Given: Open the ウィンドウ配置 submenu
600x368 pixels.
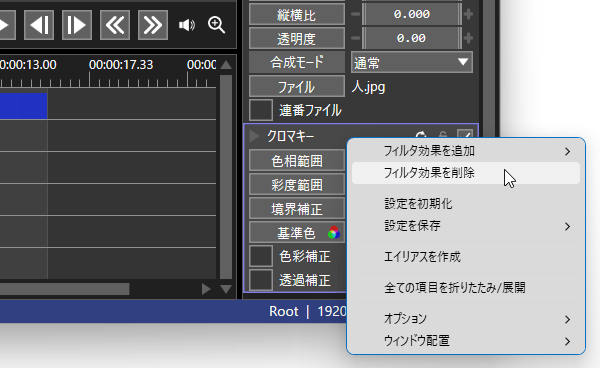Looking at the screenshot, I should [466, 340].
